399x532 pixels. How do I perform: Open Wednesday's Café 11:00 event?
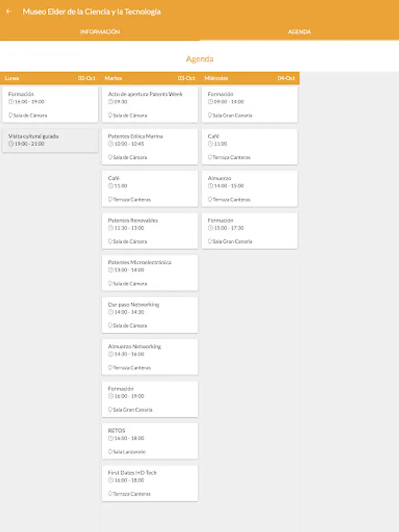(x=249, y=147)
